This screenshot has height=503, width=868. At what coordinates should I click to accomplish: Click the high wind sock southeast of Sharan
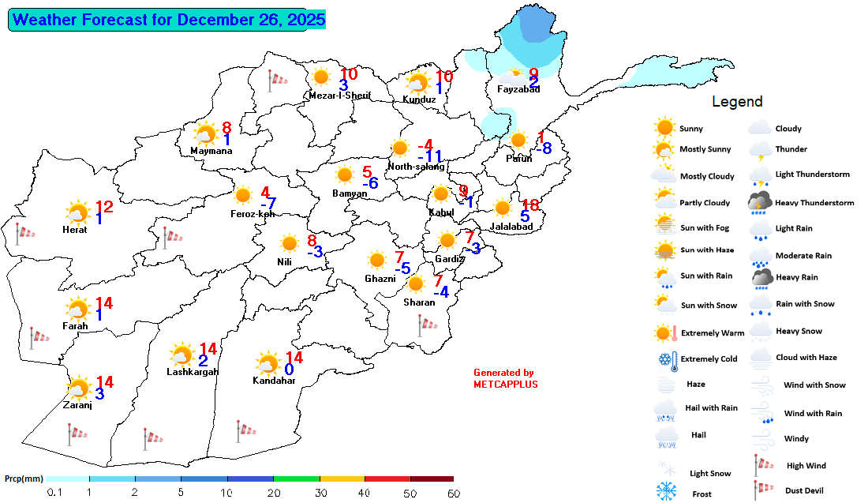click(x=427, y=323)
